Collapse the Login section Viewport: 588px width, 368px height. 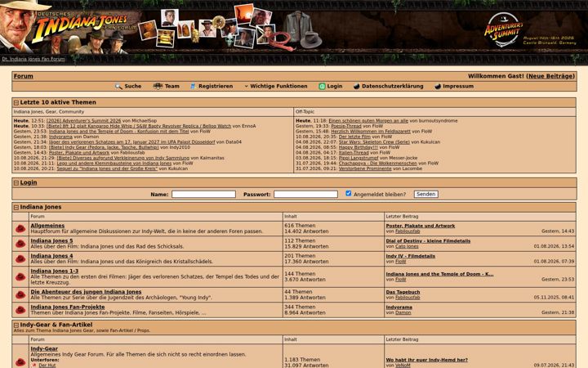tap(16, 183)
